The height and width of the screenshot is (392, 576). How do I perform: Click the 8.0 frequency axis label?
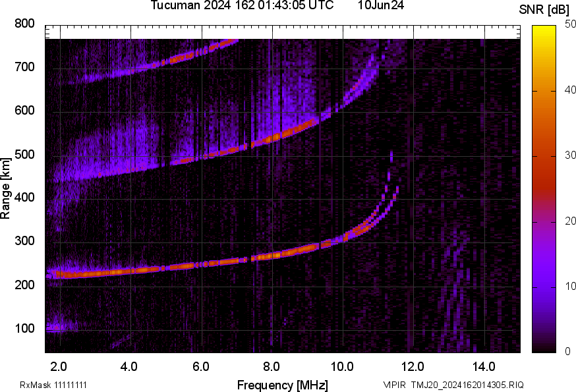click(x=271, y=367)
